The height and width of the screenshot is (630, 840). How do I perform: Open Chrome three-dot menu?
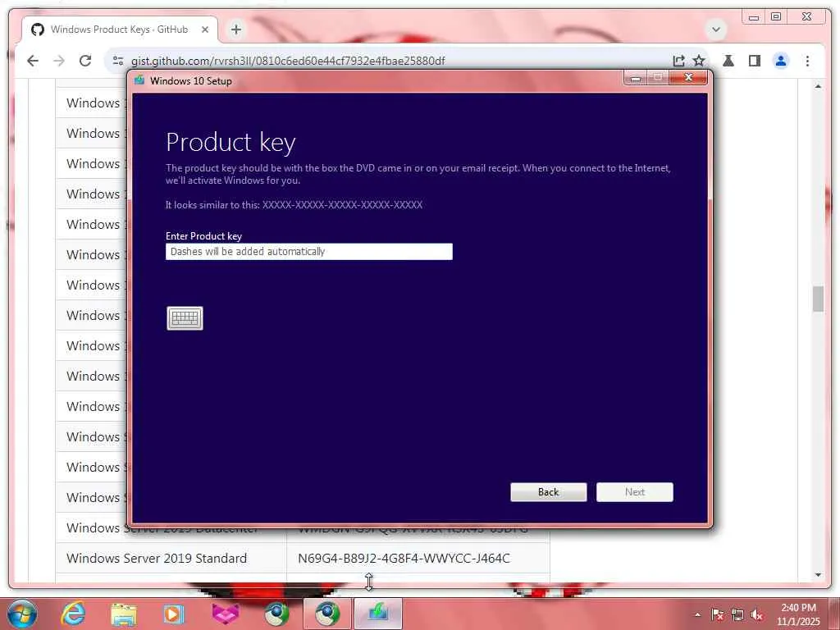click(807, 61)
